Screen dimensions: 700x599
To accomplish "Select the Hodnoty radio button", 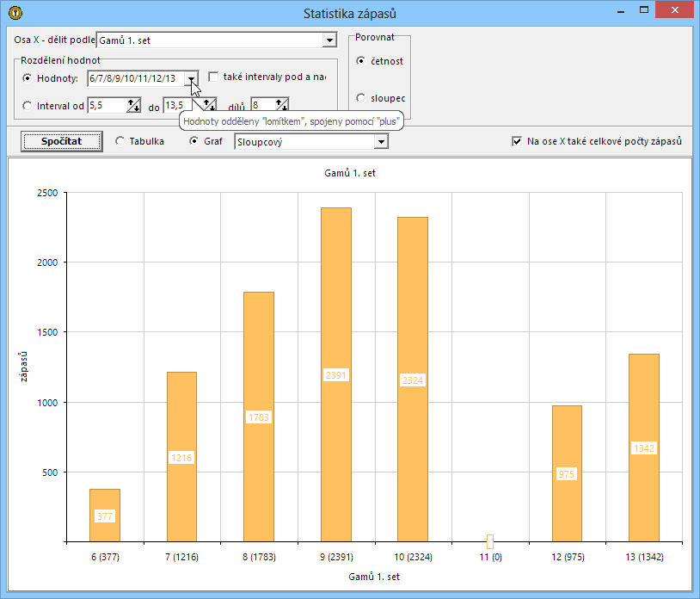I will [28, 79].
